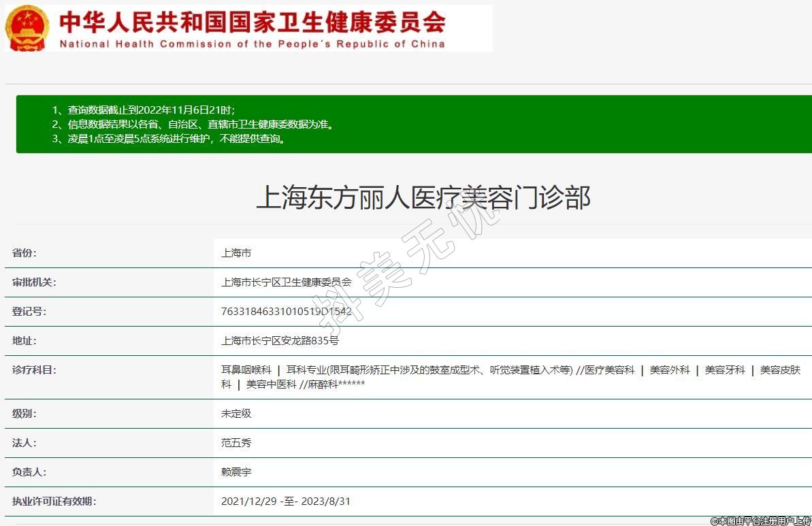Click the license validity period dates
The height and width of the screenshot is (526, 812).
(x=285, y=502)
